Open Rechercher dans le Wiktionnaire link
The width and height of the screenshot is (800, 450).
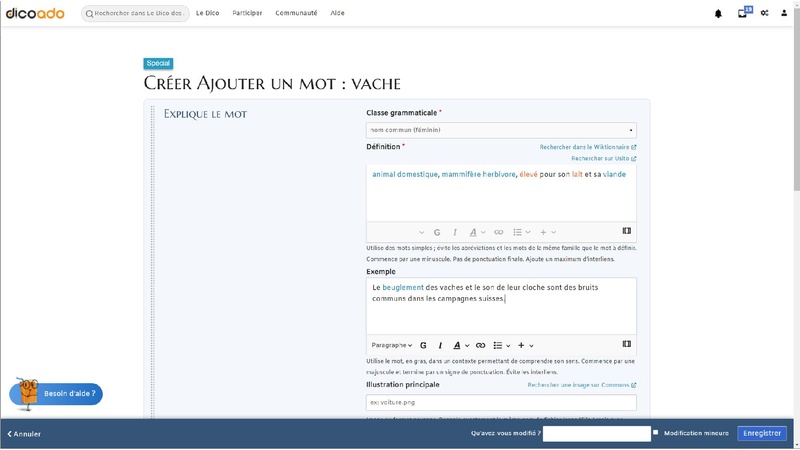[x=588, y=147]
